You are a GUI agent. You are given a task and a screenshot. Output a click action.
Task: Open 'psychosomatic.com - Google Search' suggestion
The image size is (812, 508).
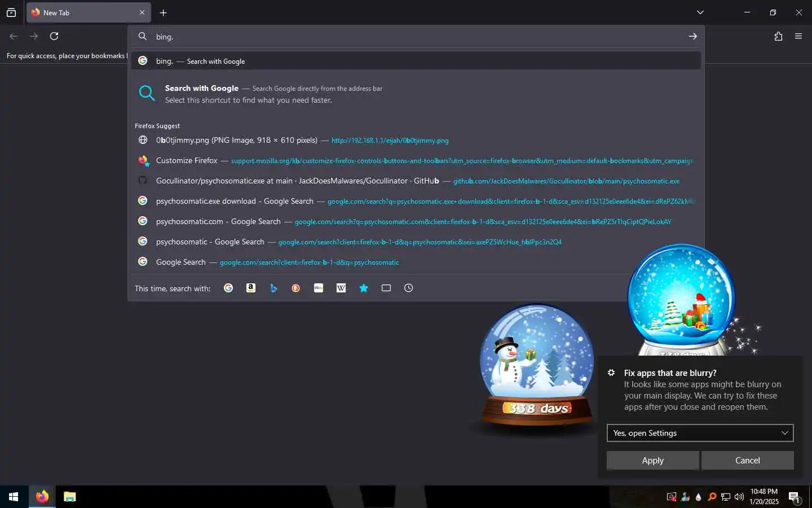pos(416,221)
